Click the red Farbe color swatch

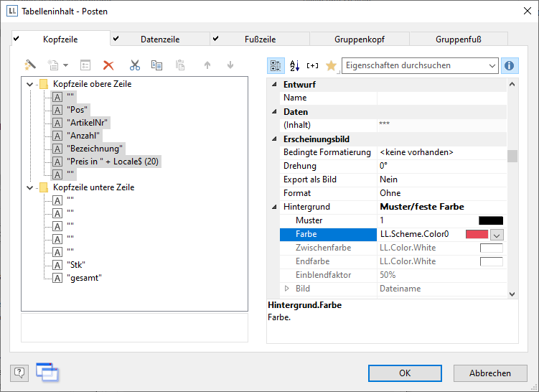pyautogui.click(x=477, y=234)
